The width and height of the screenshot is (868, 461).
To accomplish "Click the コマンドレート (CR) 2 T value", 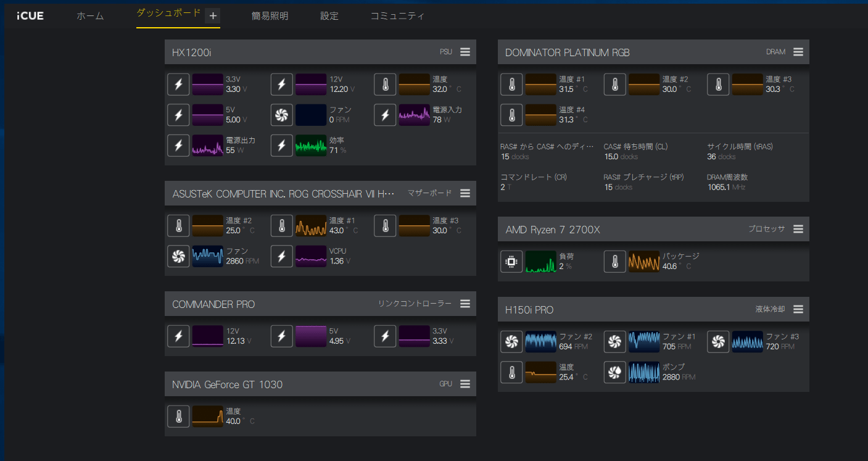I will click(x=505, y=187).
